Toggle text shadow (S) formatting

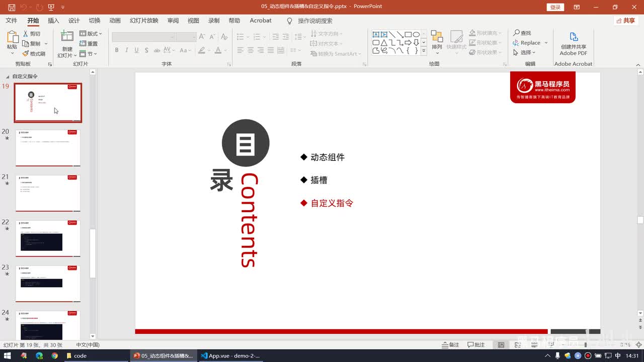(x=146, y=50)
